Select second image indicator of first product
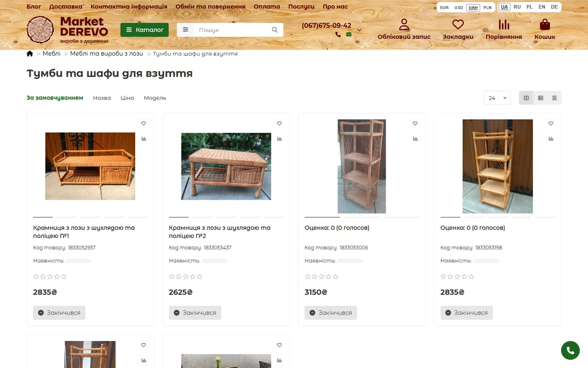Screen dimensions: 588x368 [x=67, y=217]
